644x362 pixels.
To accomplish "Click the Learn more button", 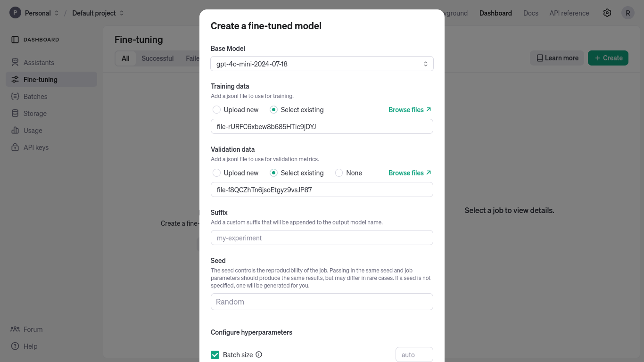I will 557,58.
